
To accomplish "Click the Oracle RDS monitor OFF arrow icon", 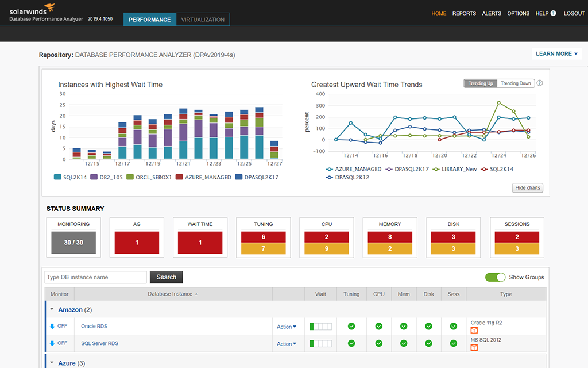I will (52, 326).
